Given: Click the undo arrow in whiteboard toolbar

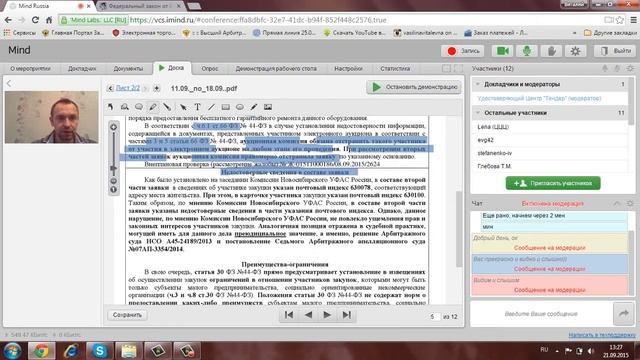Looking at the screenshot, I should (110, 107).
